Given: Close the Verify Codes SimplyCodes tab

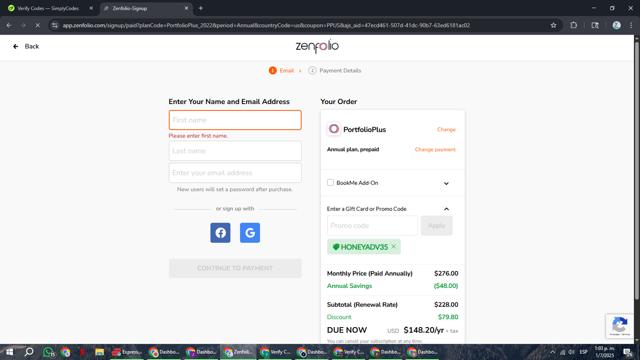Looking at the screenshot, I should [x=91, y=8].
